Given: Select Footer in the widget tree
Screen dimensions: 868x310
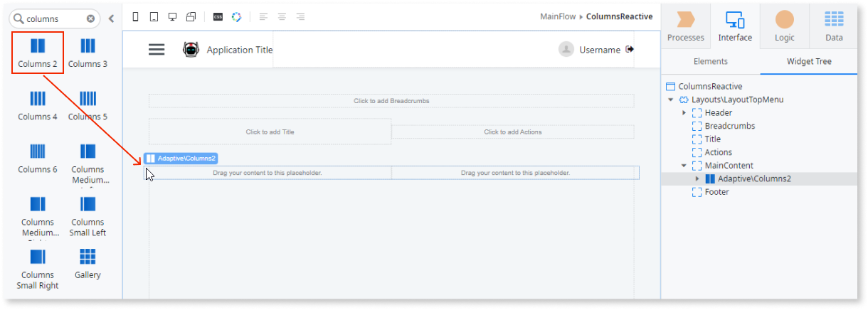Looking at the screenshot, I should (x=716, y=192).
